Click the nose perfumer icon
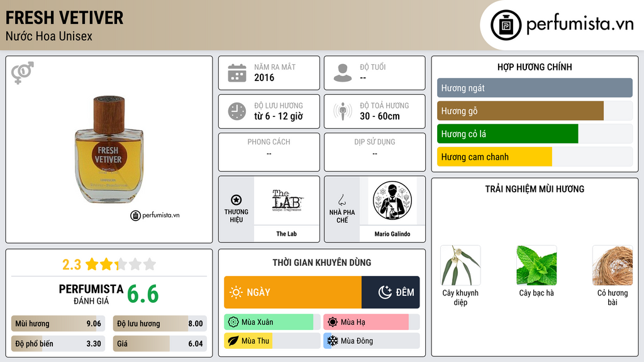 (341, 200)
